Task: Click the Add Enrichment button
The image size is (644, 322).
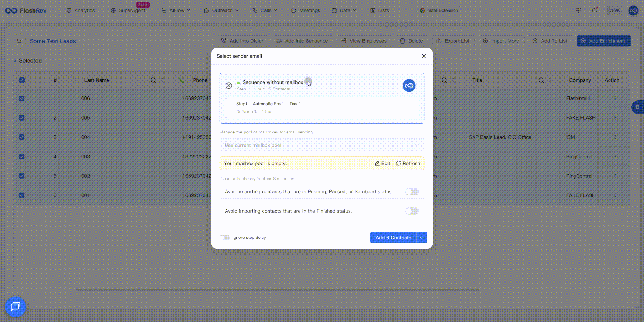Action: tap(603, 41)
